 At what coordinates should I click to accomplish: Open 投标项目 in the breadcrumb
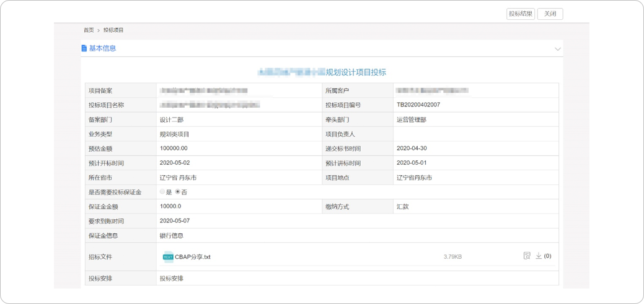click(113, 30)
